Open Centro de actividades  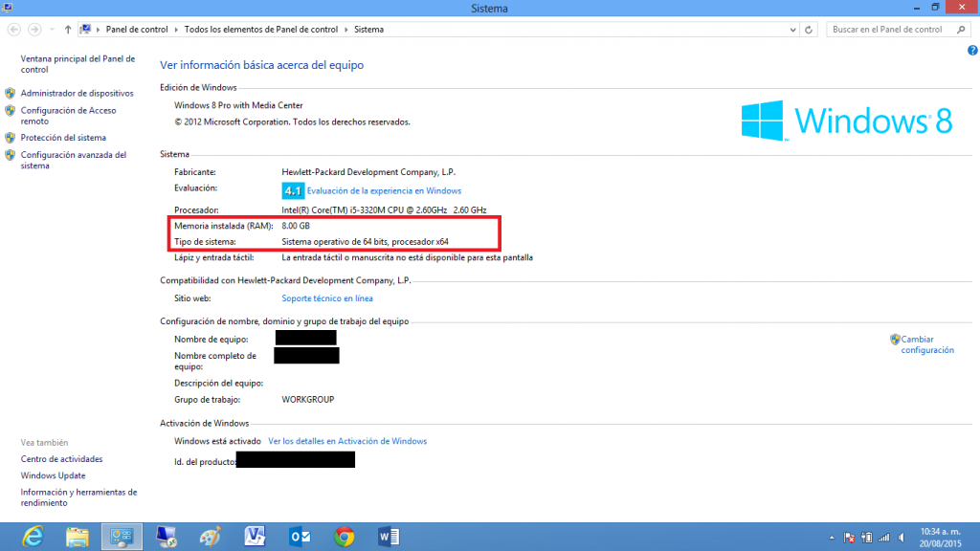(61, 458)
